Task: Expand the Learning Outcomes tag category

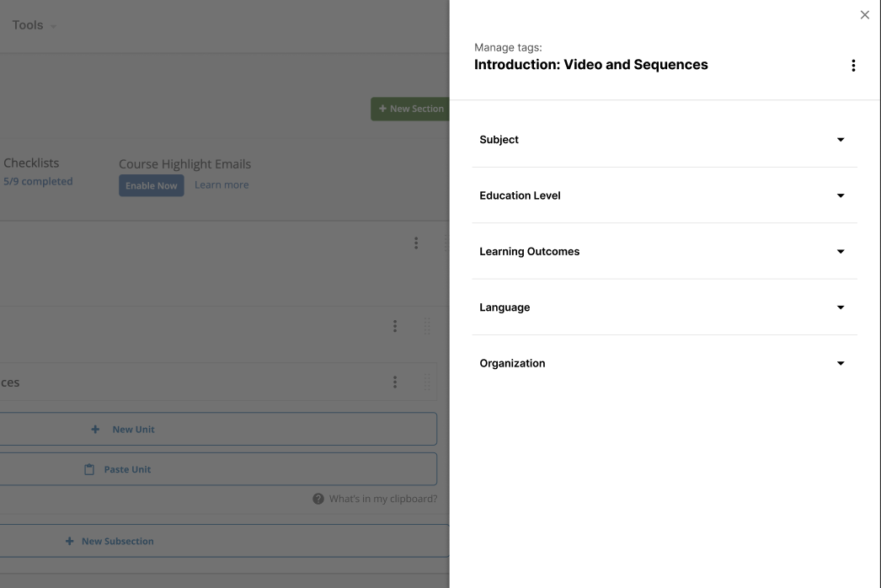Action: tap(840, 251)
